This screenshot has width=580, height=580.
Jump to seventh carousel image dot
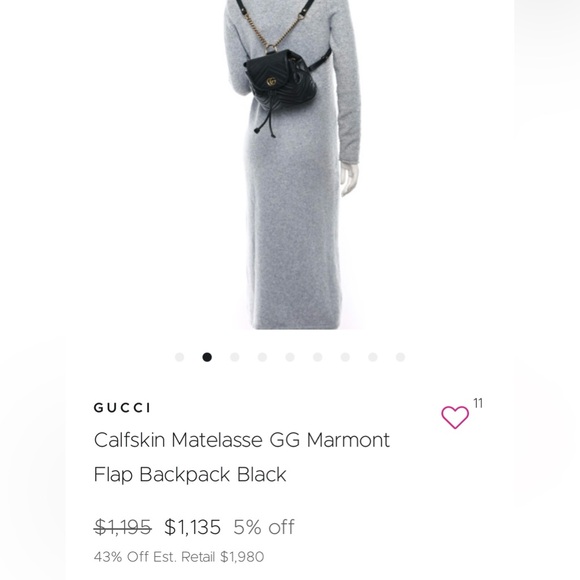click(345, 357)
